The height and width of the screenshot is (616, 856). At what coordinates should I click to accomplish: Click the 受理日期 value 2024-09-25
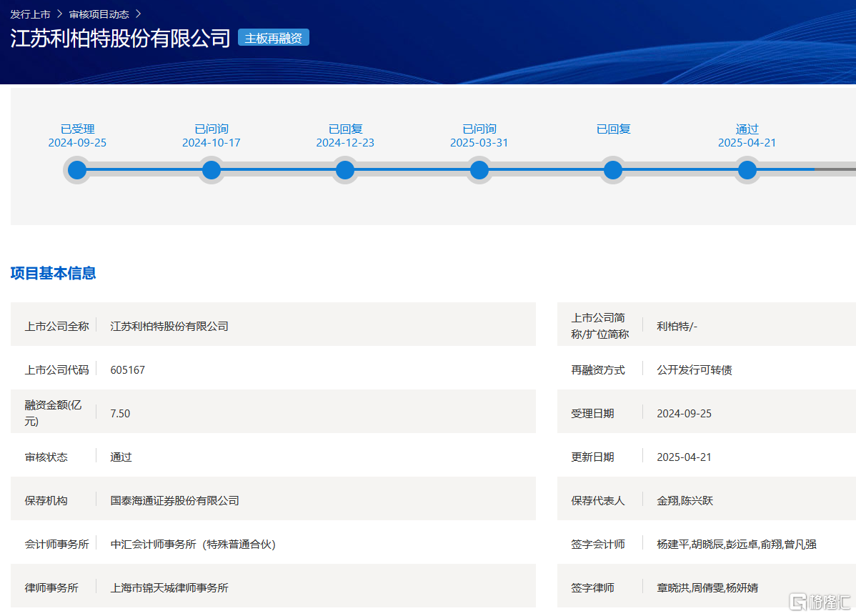tap(684, 413)
